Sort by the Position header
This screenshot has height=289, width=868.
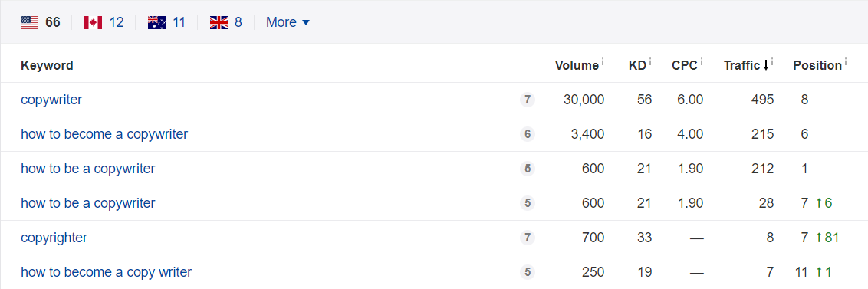(817, 65)
